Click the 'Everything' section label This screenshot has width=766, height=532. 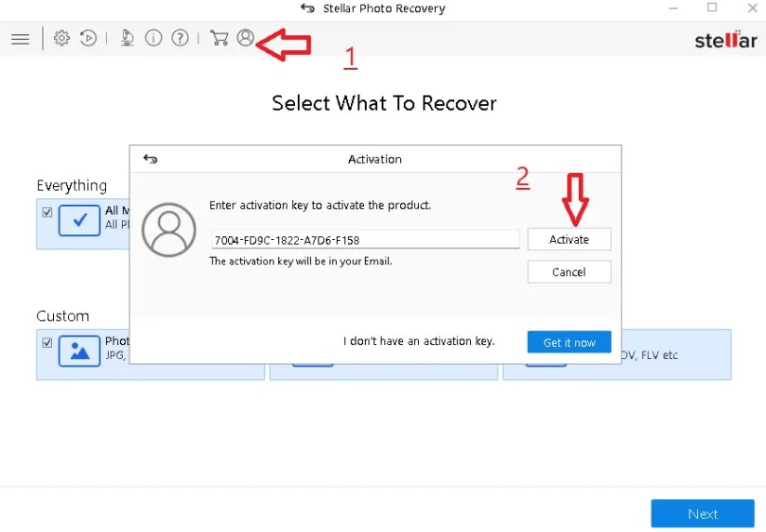(72, 186)
